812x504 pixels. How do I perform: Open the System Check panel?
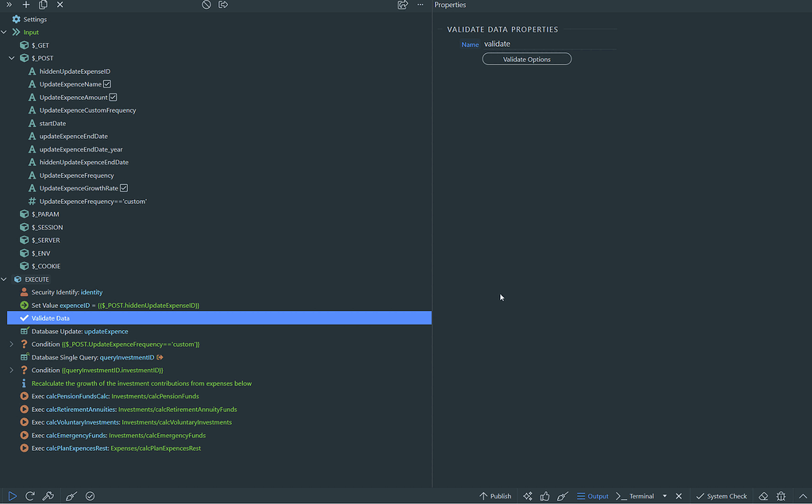722,496
